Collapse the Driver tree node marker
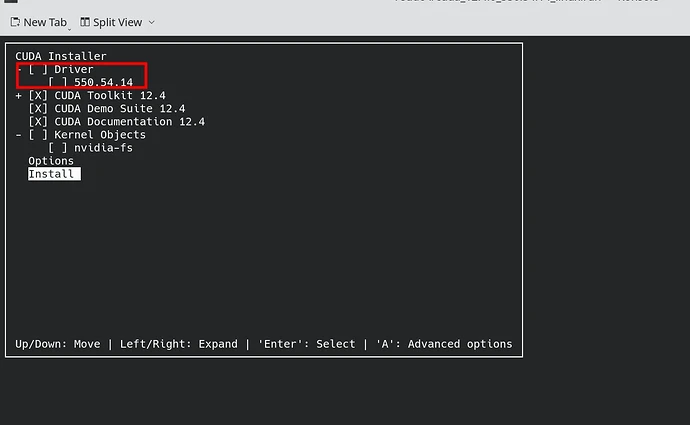This screenshot has width=690, height=425. click(x=19, y=70)
